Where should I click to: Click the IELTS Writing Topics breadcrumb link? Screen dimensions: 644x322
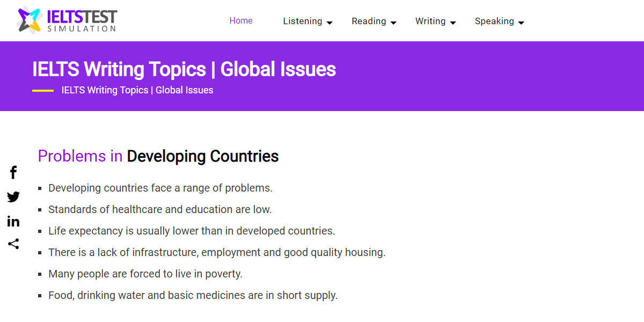pyautogui.click(x=137, y=90)
